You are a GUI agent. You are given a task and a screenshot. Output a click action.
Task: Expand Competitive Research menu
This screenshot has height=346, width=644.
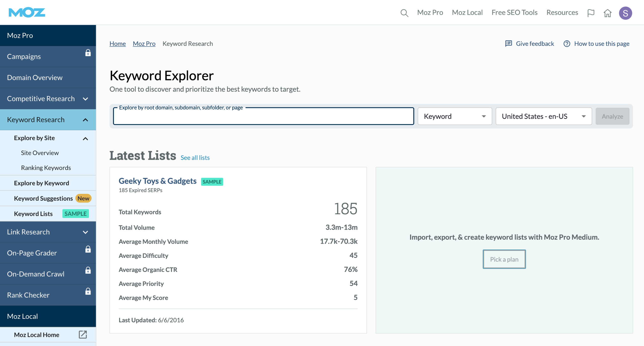point(86,99)
